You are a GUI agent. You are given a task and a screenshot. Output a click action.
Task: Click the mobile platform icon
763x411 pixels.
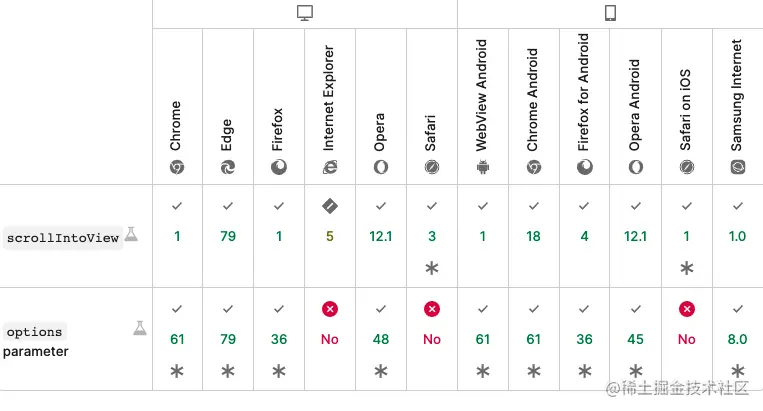point(610,13)
